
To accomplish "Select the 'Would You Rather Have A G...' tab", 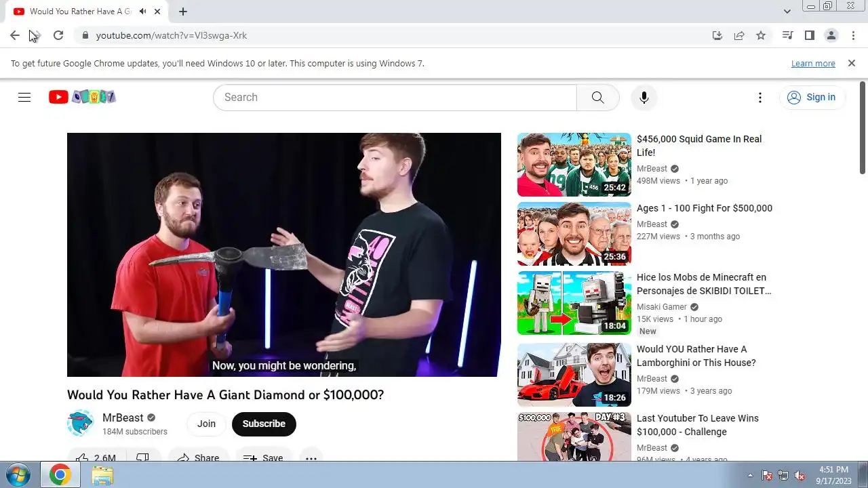I will point(80,12).
